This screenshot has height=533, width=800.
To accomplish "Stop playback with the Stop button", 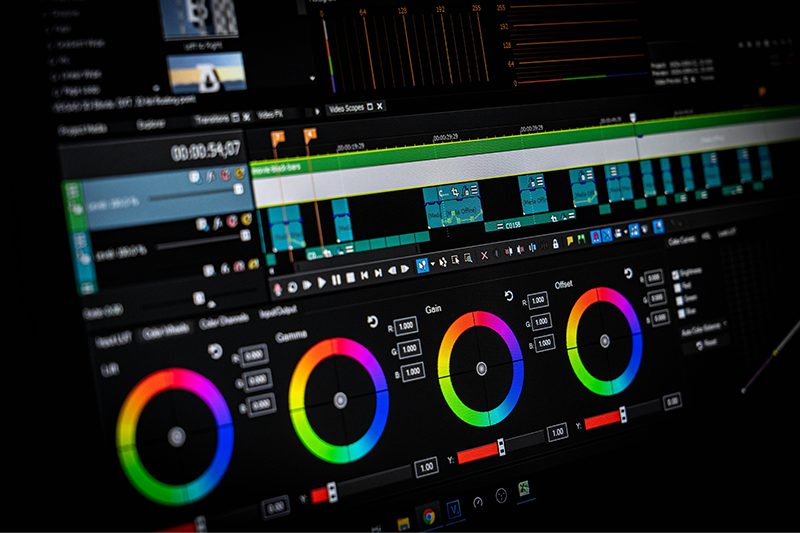I will 351,278.
